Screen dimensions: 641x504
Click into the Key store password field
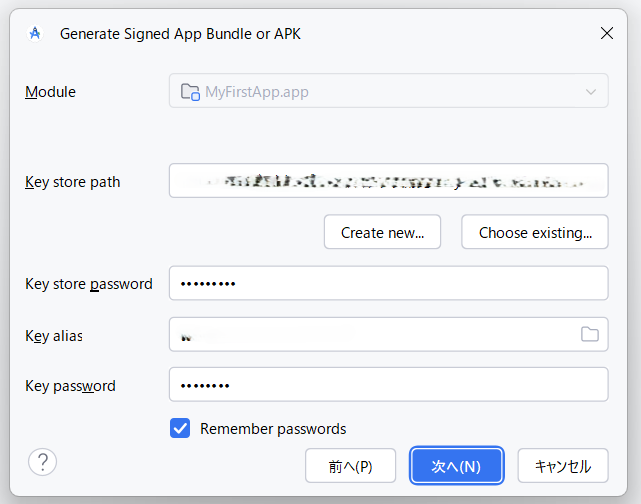pos(388,283)
